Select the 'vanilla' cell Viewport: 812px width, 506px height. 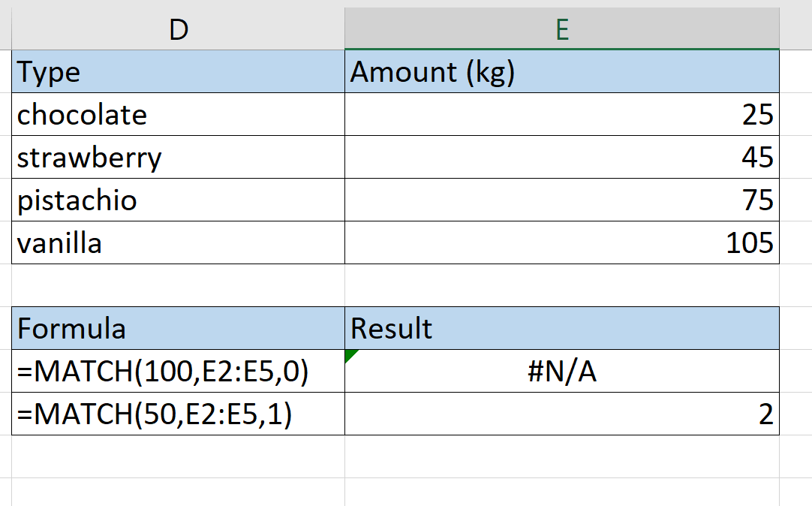pyautogui.click(x=178, y=242)
